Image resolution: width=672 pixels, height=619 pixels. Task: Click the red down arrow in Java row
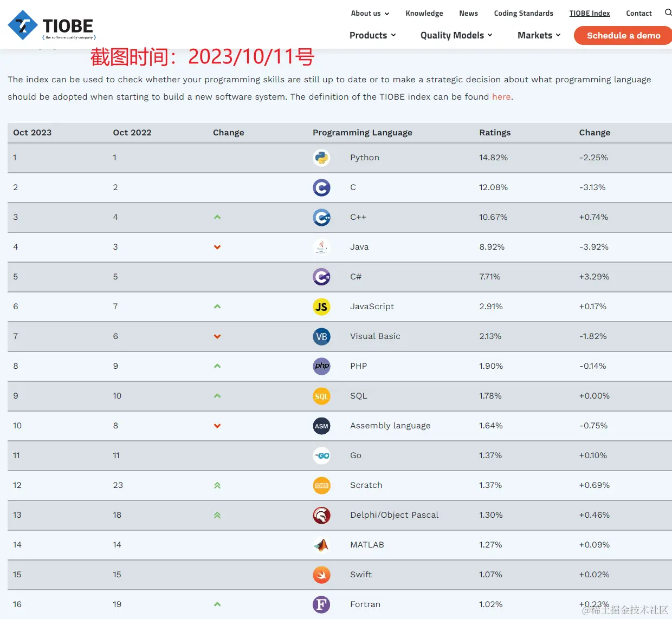tap(217, 247)
